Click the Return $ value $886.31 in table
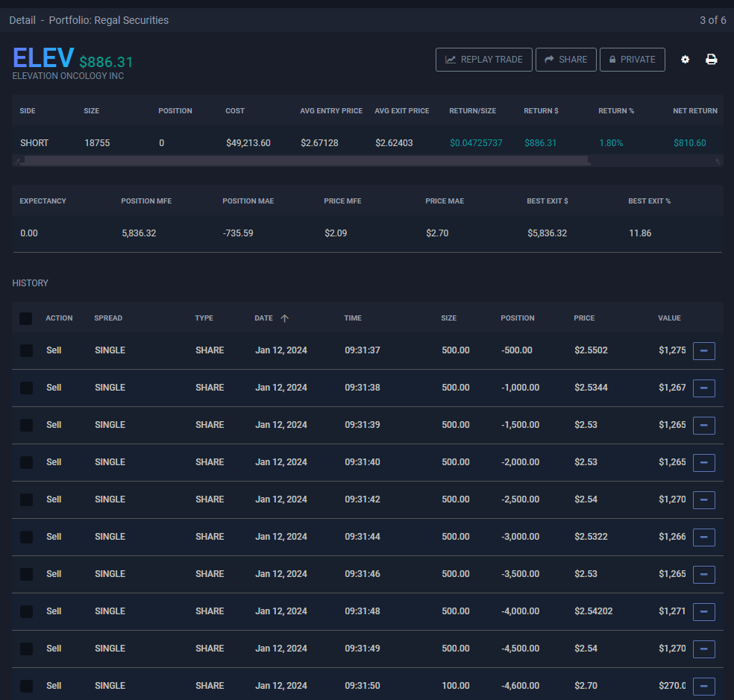The height and width of the screenshot is (700, 734). point(540,142)
